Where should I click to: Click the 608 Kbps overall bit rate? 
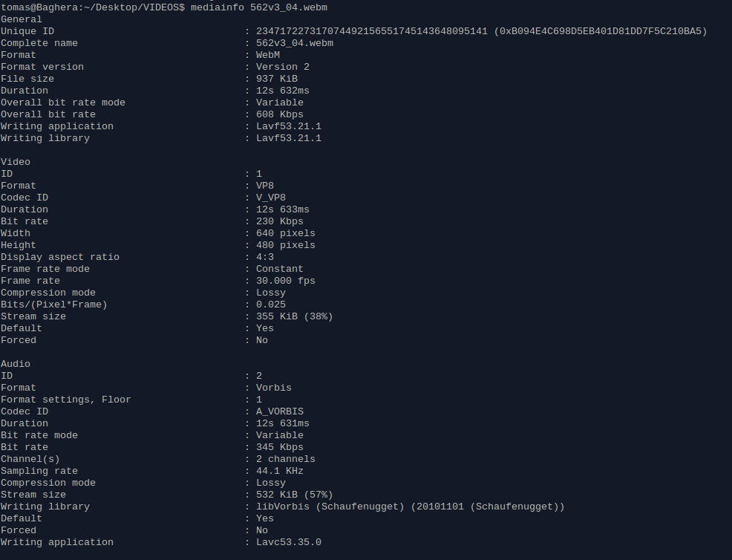click(x=280, y=114)
